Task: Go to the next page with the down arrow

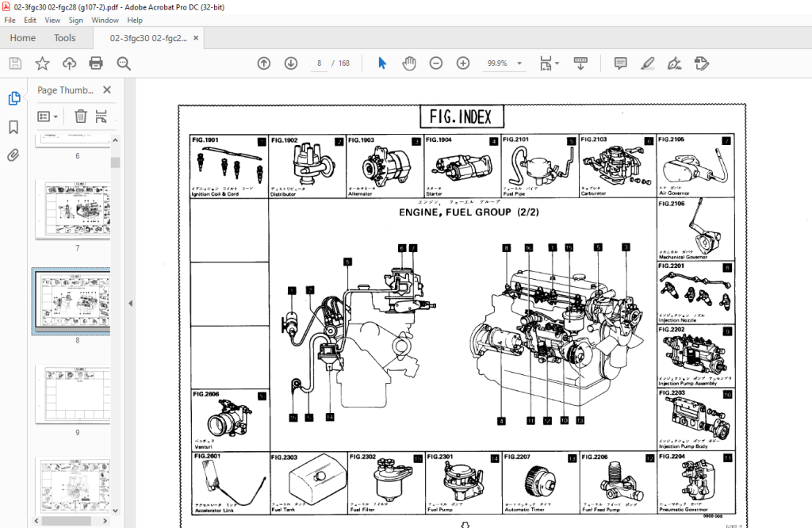Action: pyautogui.click(x=291, y=63)
